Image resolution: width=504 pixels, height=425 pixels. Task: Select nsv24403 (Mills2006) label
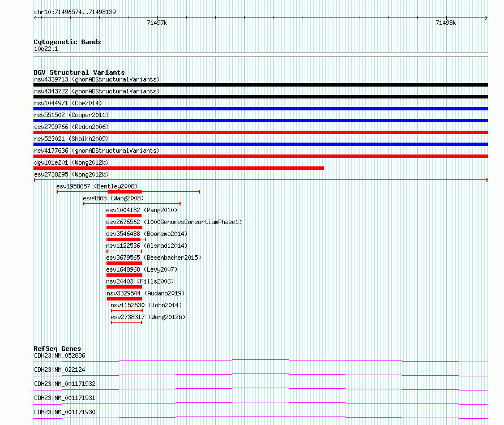140,281
